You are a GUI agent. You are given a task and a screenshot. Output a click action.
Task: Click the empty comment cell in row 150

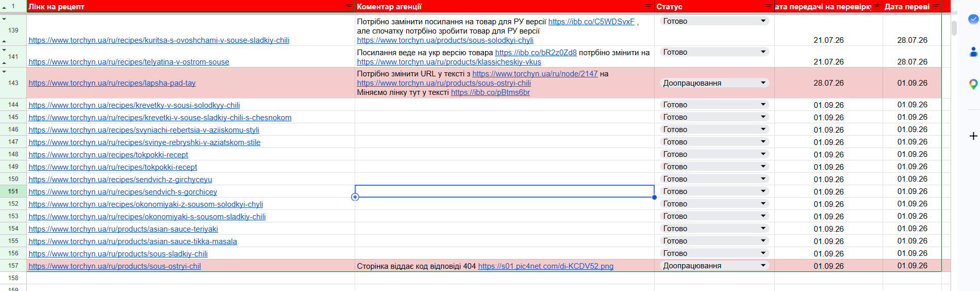click(x=504, y=179)
